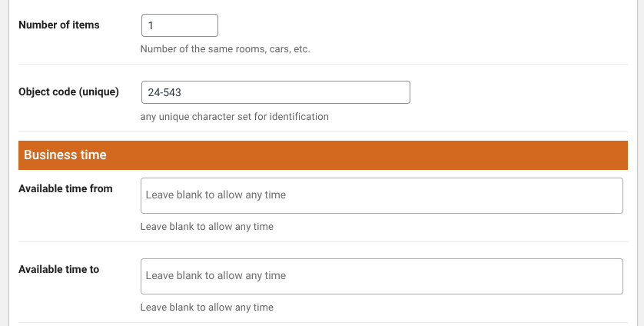Click the orange Business time section header
This screenshot has height=326, width=644.
click(321, 155)
